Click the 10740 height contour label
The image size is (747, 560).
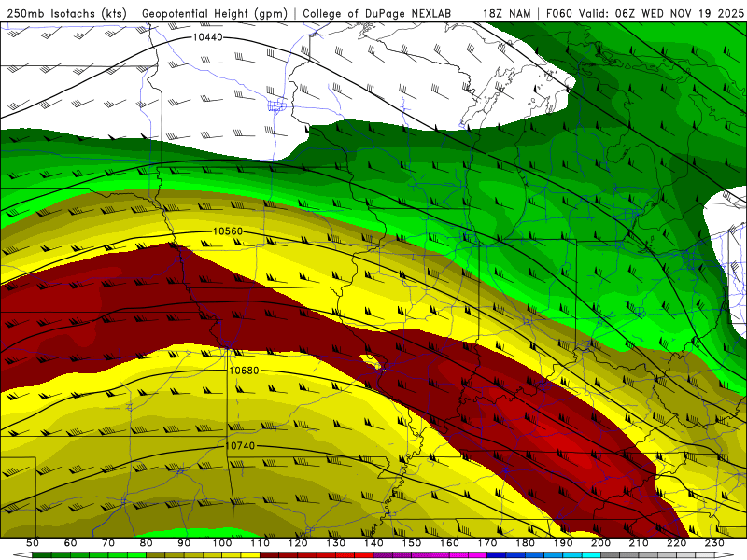click(240, 446)
